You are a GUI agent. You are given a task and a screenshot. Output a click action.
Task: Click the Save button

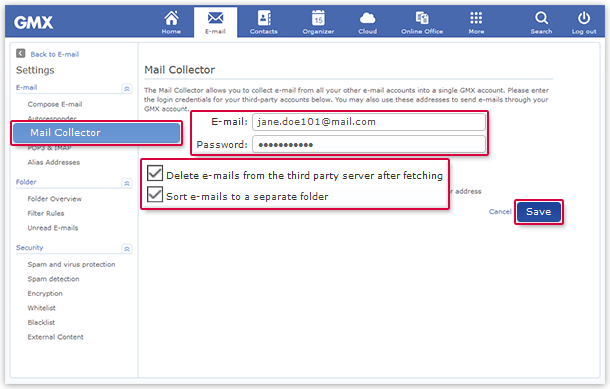click(539, 212)
